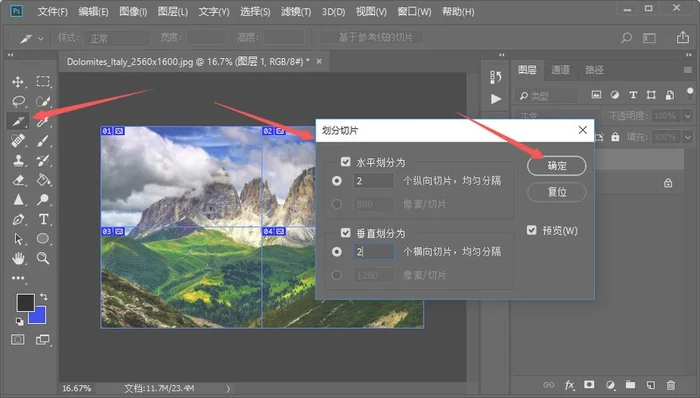The height and width of the screenshot is (398, 700).
Task: Open the Actions play-button panel icon
Action: click(x=496, y=99)
